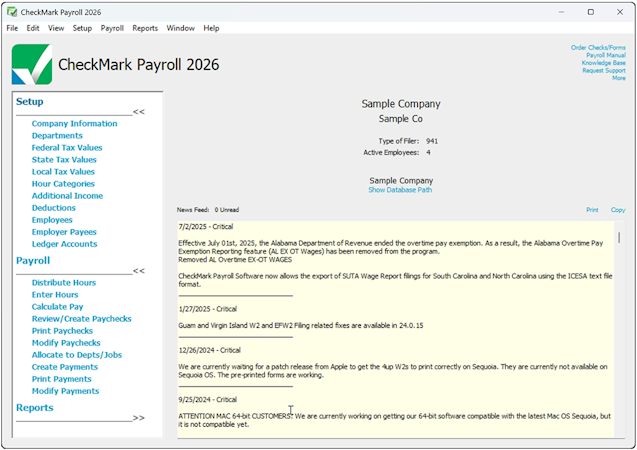637x450 pixels.
Task: Select Calculate Pay
Action: pyautogui.click(x=57, y=307)
